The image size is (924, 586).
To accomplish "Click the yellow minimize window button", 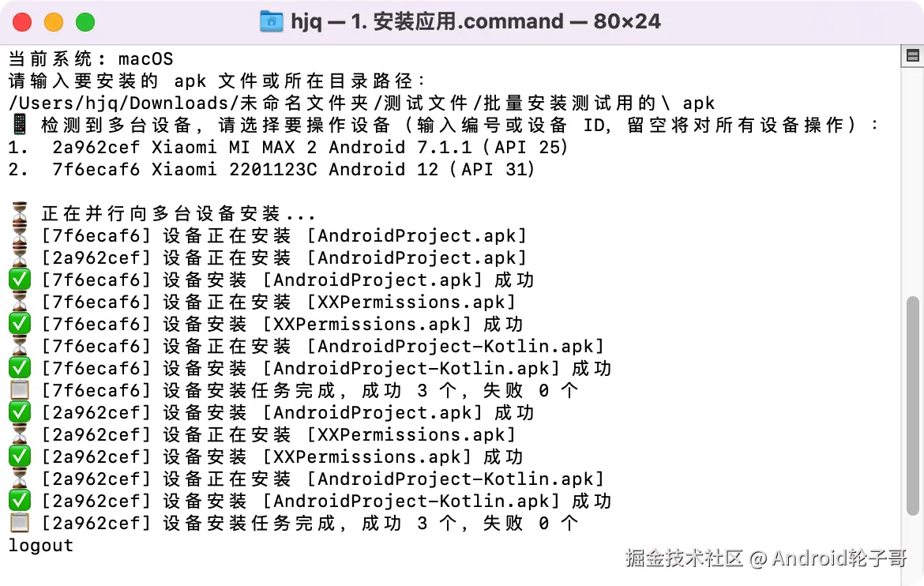I will [54, 22].
